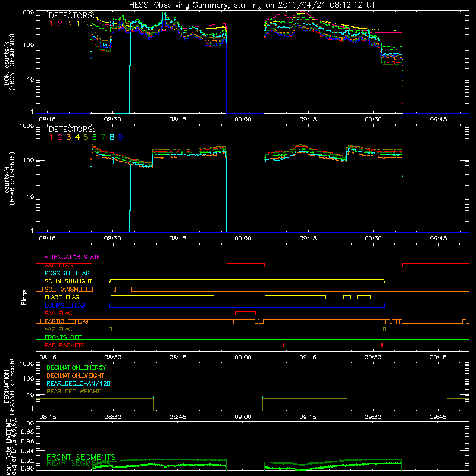This screenshot has height=476, width=476.
Task: Select yellow detector 4 in the front segments legend
Action: click(x=77, y=24)
